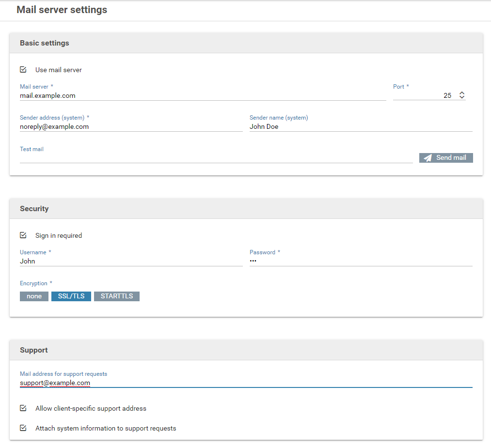Screen dimensions: 491x448
Task: Click the Security section header
Action: (x=246, y=209)
